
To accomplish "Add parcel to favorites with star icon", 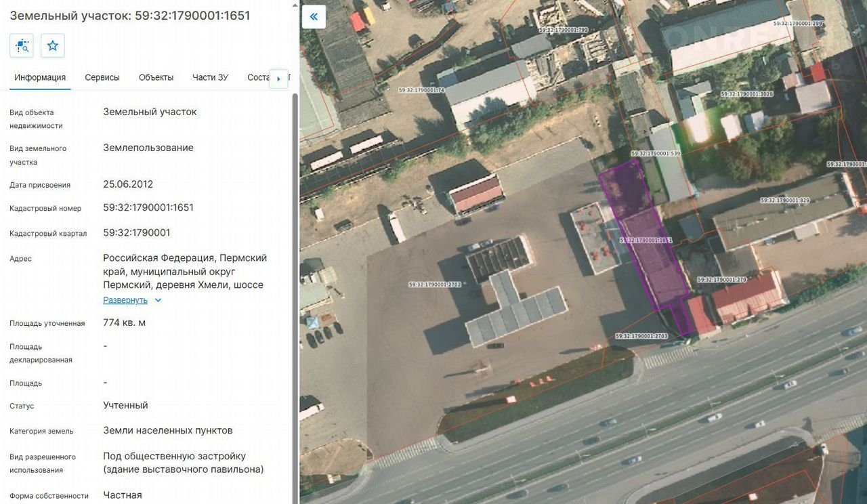I will pyautogui.click(x=53, y=45).
